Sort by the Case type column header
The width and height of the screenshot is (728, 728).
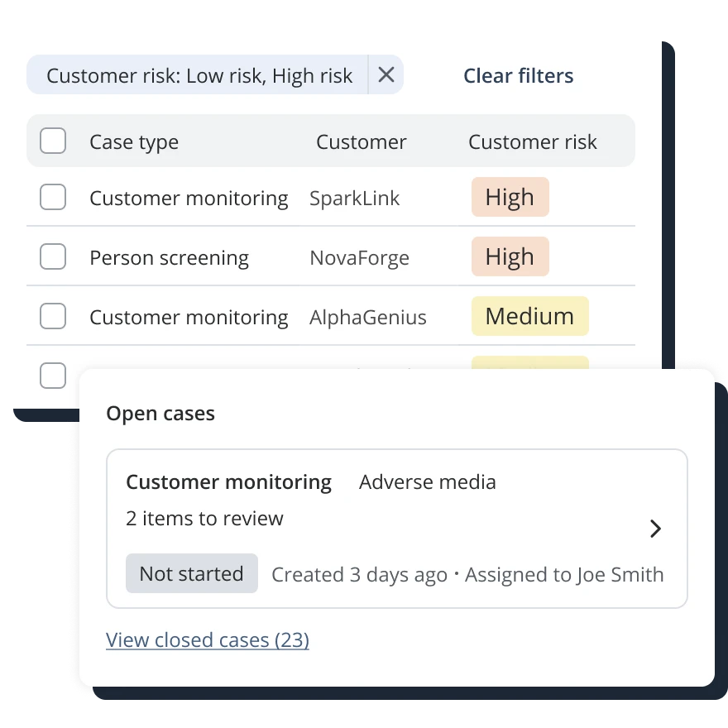pyautogui.click(x=134, y=142)
